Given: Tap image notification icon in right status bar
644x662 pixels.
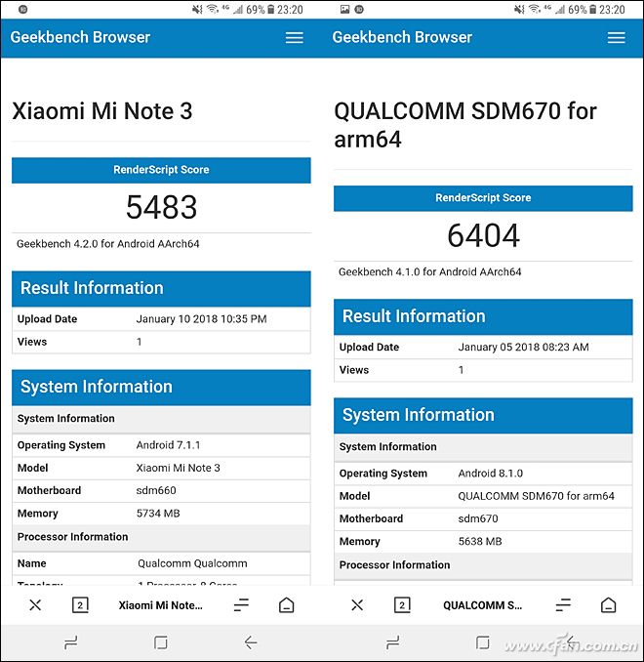Looking at the screenshot, I should tap(344, 10).
